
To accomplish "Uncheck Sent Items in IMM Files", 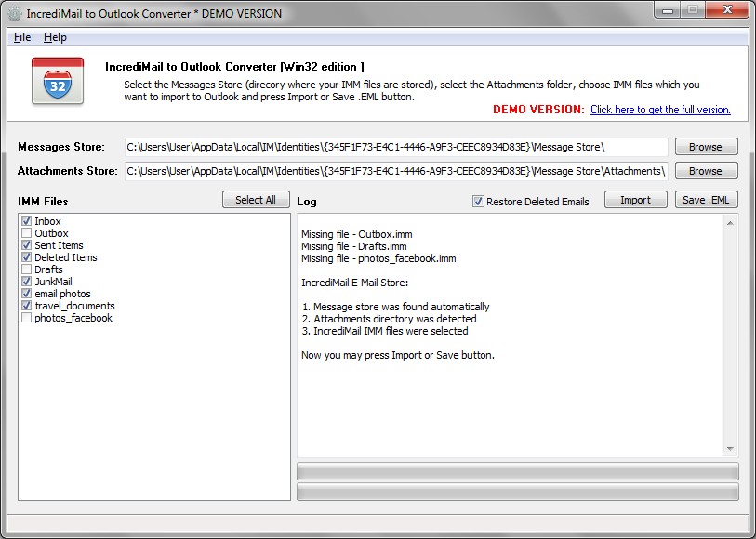I will click(x=27, y=244).
